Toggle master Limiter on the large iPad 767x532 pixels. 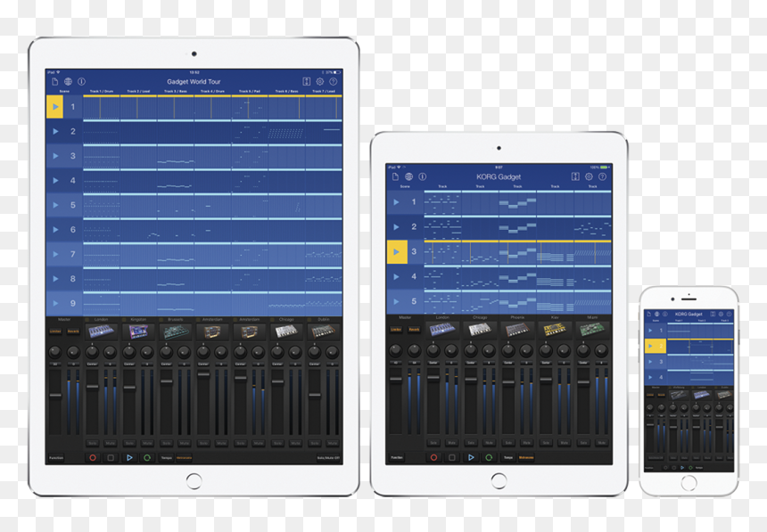click(x=55, y=331)
